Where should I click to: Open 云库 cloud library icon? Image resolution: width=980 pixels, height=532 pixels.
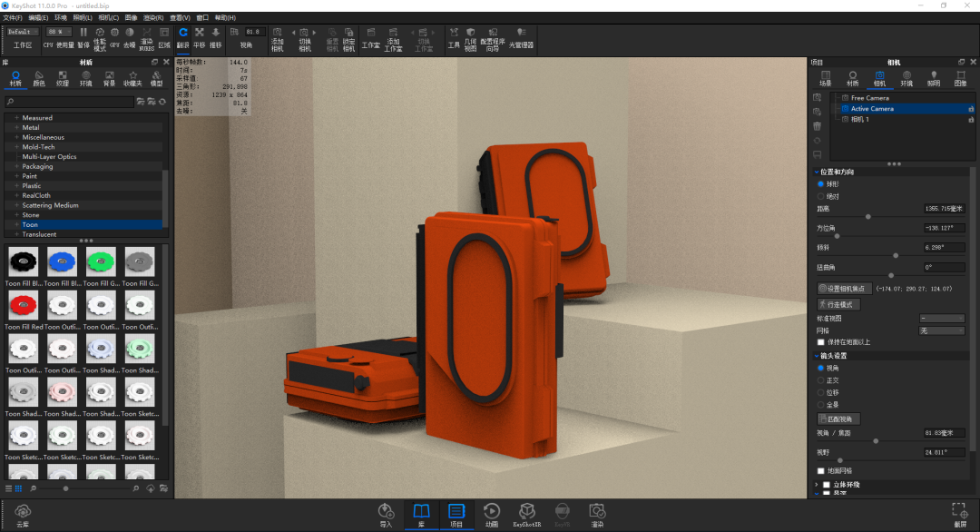tap(23, 514)
